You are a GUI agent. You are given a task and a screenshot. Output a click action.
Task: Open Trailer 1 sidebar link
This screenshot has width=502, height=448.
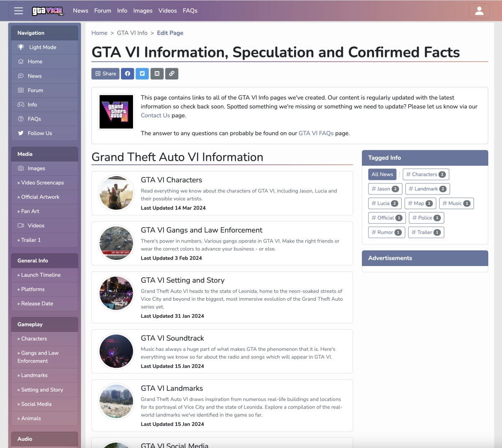(x=44, y=240)
